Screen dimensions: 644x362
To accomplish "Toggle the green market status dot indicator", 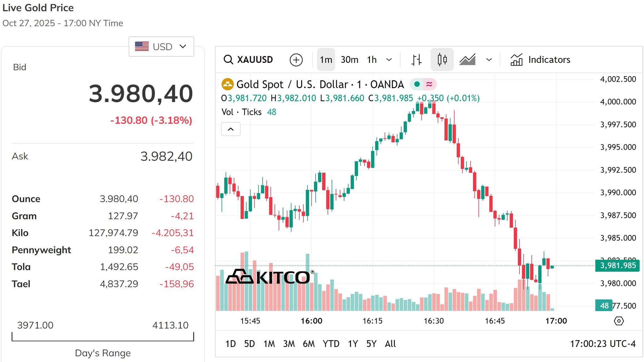I will click(417, 84).
